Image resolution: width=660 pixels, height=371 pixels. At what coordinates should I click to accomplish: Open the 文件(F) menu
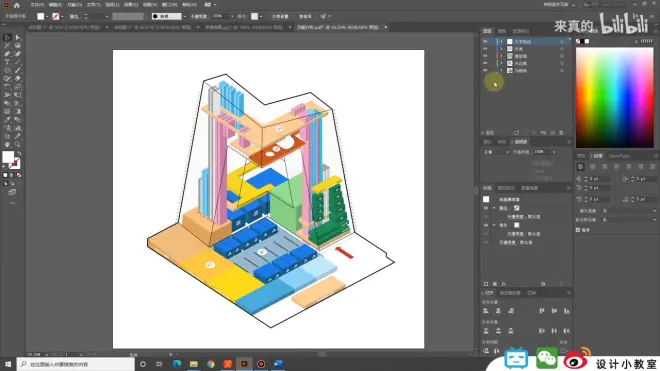click(x=37, y=5)
